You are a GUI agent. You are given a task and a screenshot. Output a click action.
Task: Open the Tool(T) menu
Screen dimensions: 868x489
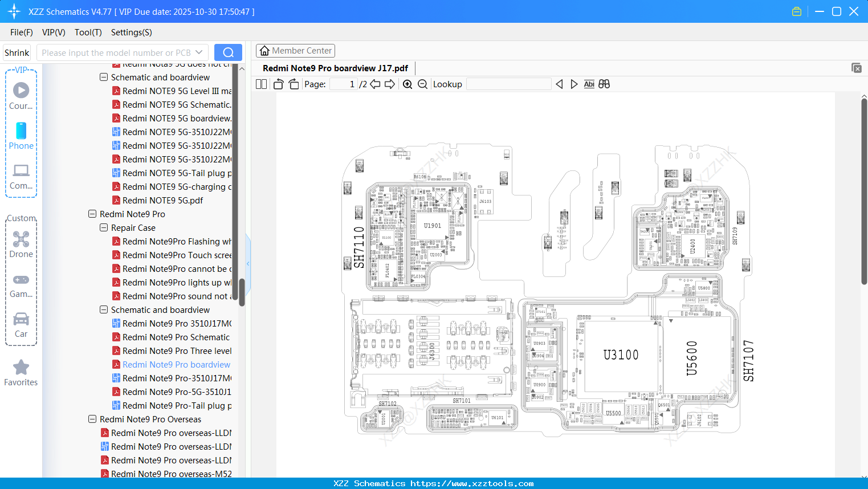pos(88,32)
